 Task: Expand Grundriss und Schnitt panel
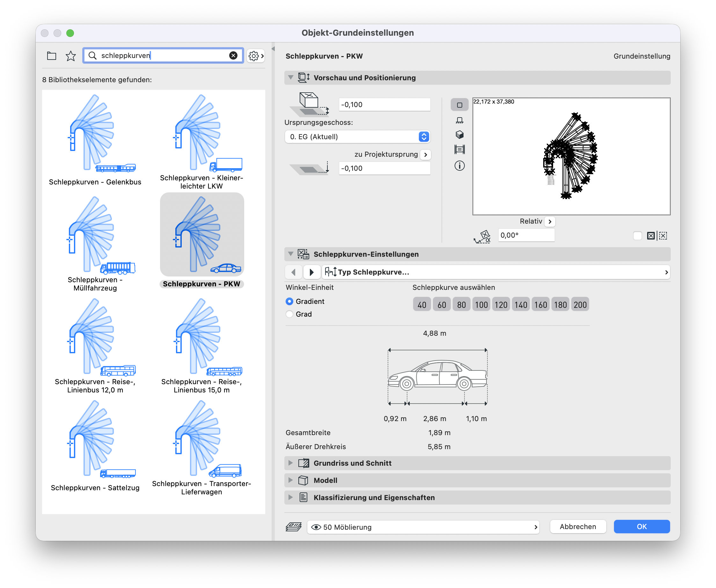290,463
